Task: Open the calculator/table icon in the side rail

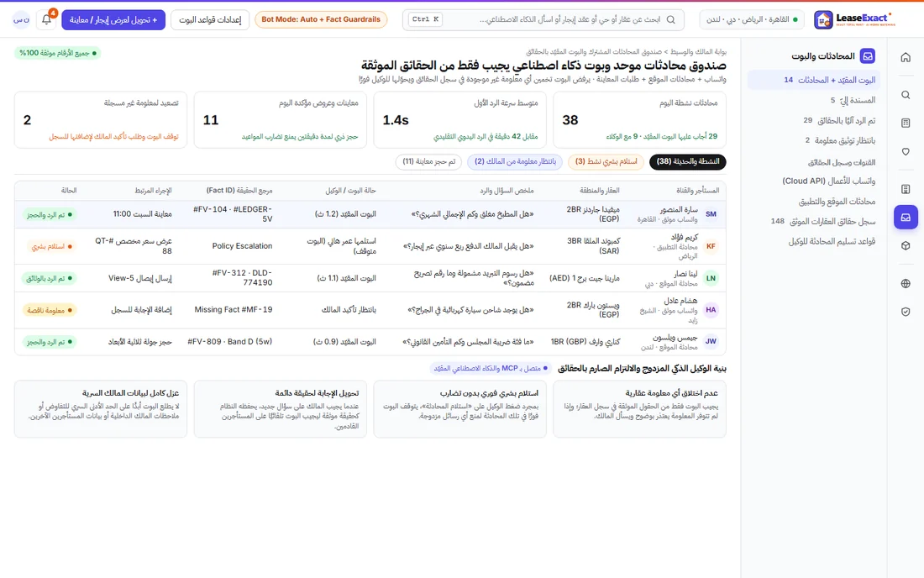Action: pos(906,123)
